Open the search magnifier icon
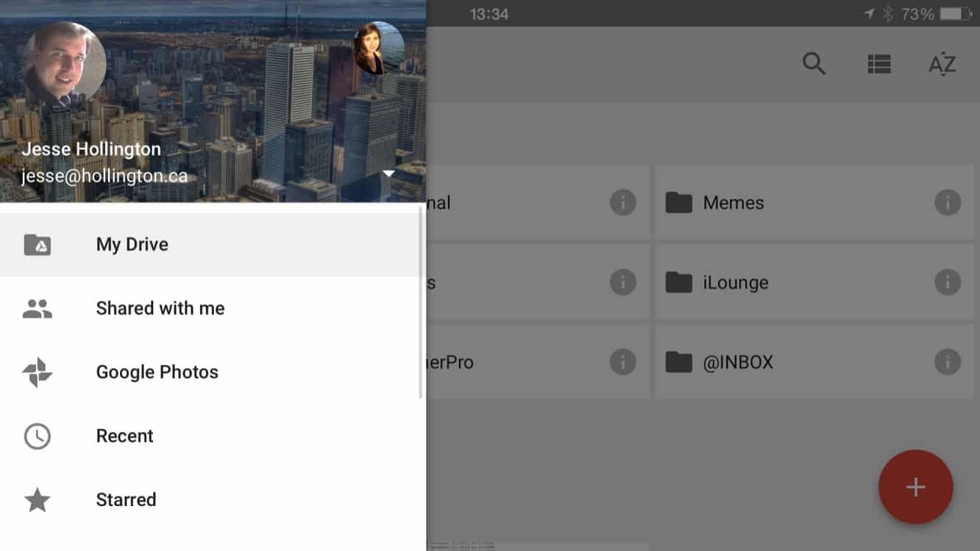Viewport: 980px width, 551px height. [814, 64]
